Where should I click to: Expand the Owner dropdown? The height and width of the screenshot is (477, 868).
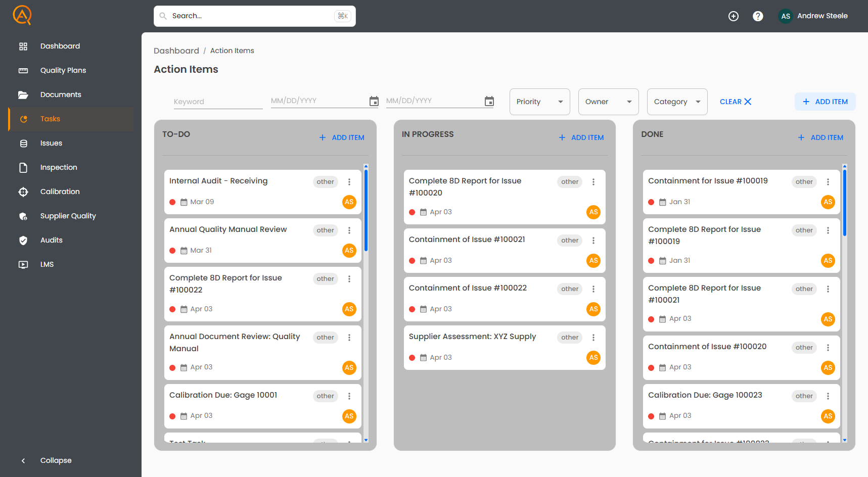[x=609, y=102]
